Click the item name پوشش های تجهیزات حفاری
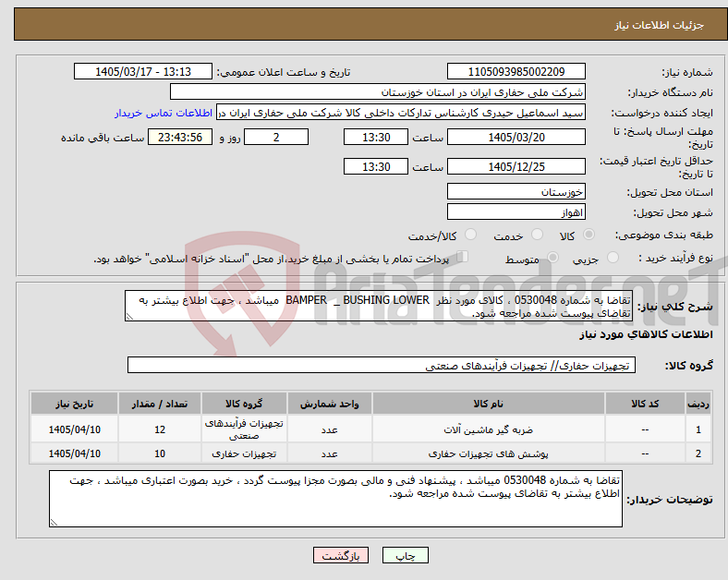The image size is (728, 580). [489, 453]
